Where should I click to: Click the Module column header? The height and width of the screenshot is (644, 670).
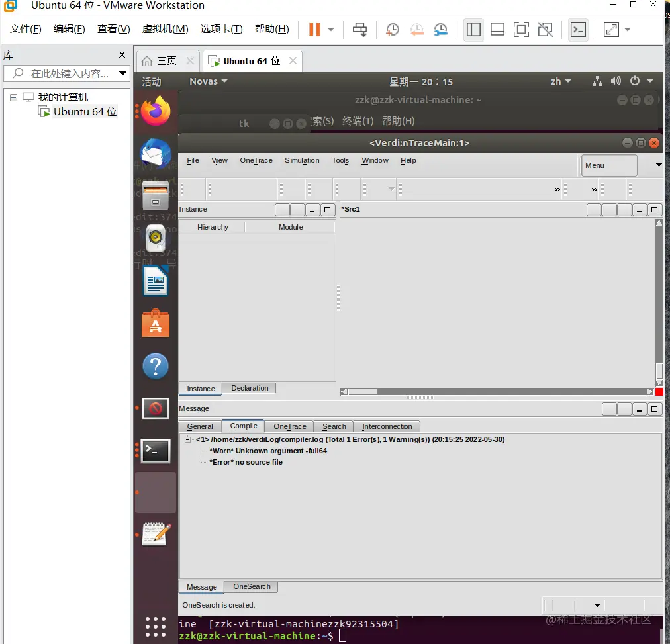point(291,227)
